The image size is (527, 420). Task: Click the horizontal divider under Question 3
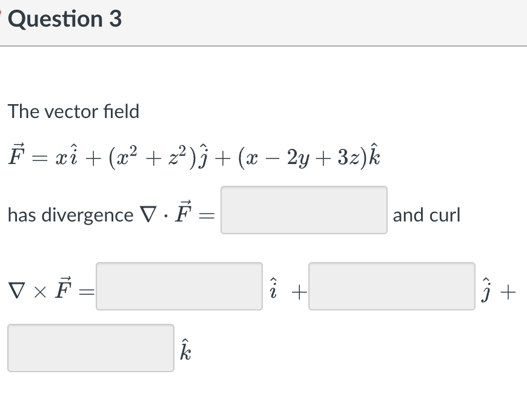click(263, 45)
